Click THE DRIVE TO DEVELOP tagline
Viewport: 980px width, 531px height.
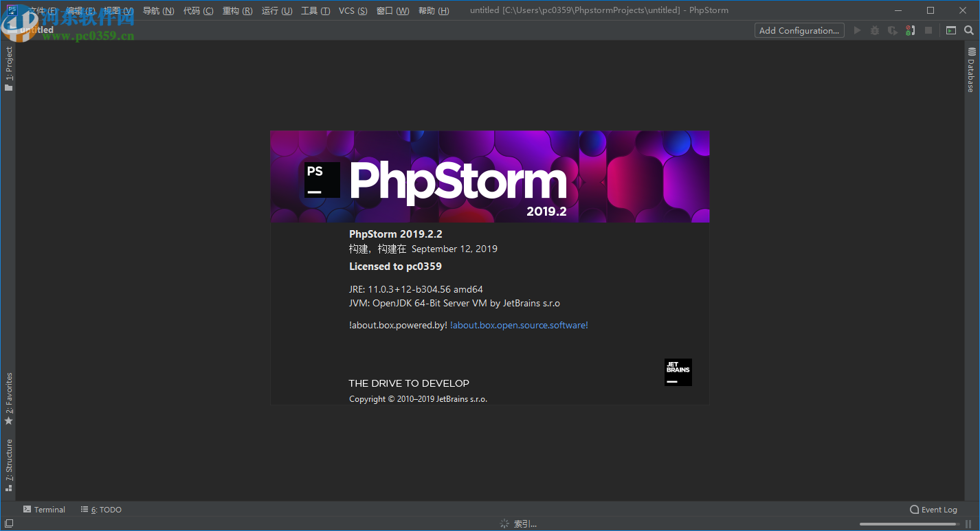click(x=409, y=383)
